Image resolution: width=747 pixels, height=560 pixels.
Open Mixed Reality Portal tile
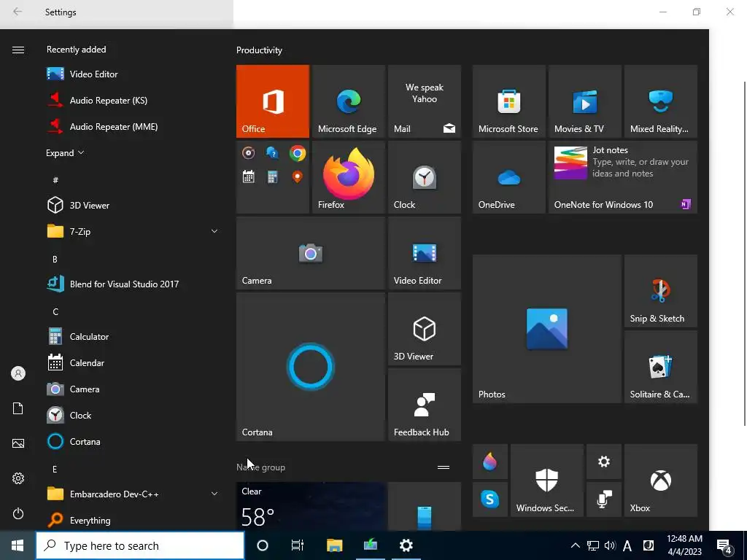click(661, 101)
